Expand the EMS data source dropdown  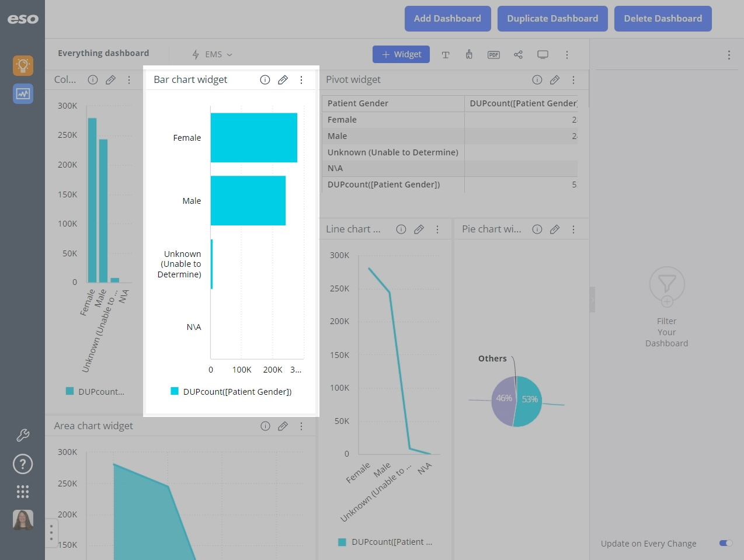coord(213,54)
